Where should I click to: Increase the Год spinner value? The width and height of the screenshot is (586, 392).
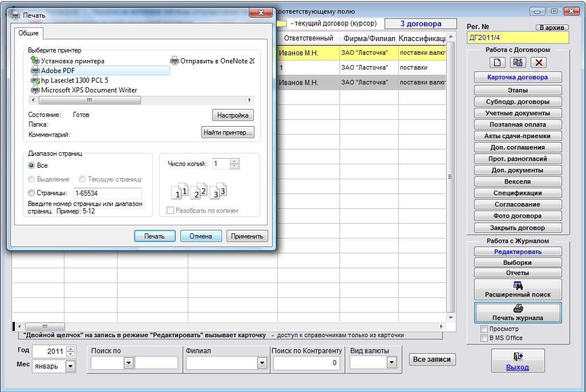click(x=71, y=349)
